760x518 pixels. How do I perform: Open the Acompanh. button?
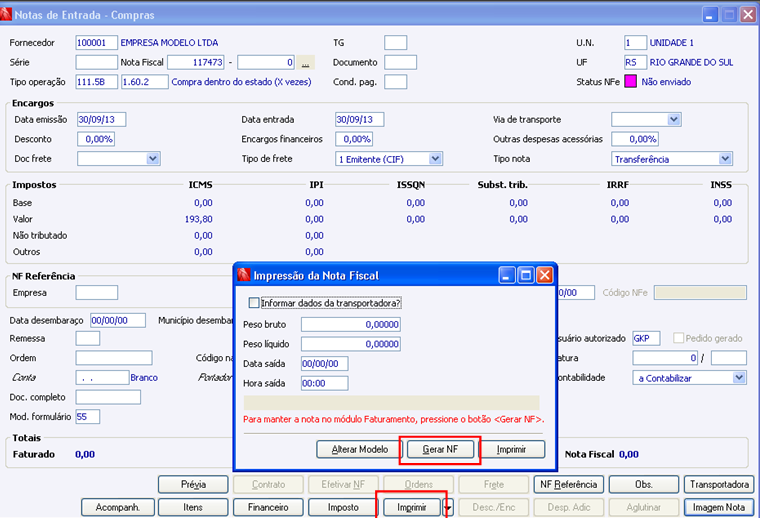click(x=118, y=507)
